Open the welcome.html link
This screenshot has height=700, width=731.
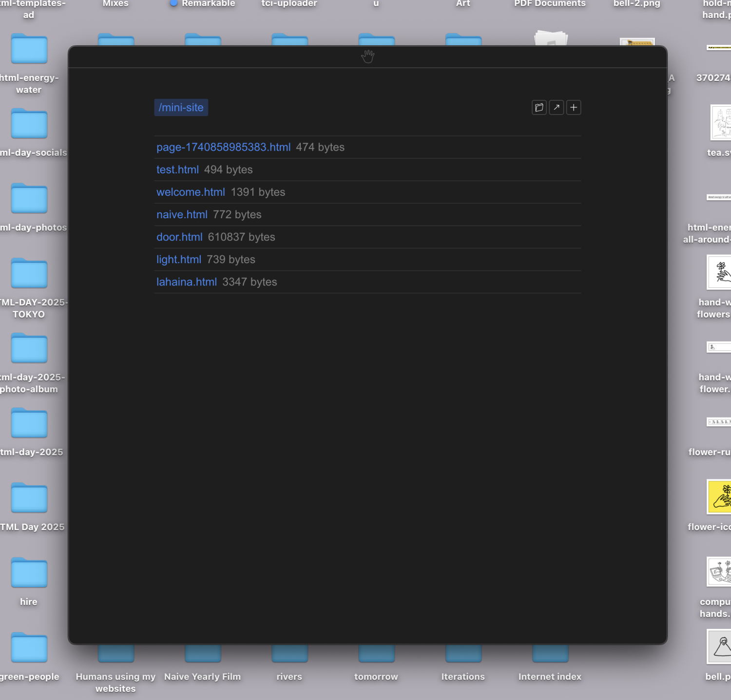pyautogui.click(x=191, y=192)
